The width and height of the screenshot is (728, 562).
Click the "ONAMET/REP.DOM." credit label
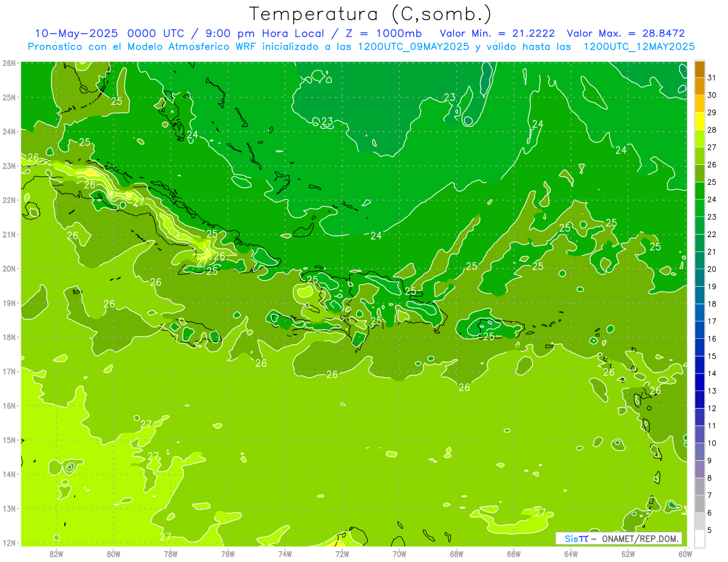pyautogui.click(x=641, y=538)
